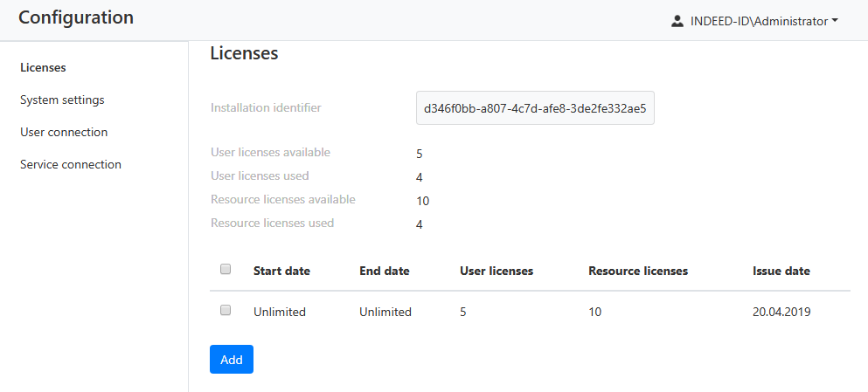Expand the INDEED-ID\Administrator account dropdown caret
Image resolution: width=868 pixels, height=392 pixels.
click(x=836, y=21)
